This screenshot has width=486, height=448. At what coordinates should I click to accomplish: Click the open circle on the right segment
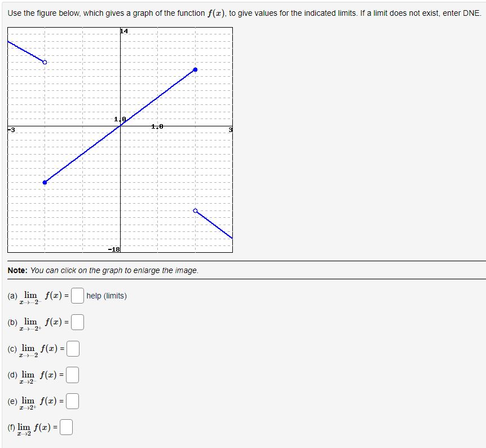point(195,210)
